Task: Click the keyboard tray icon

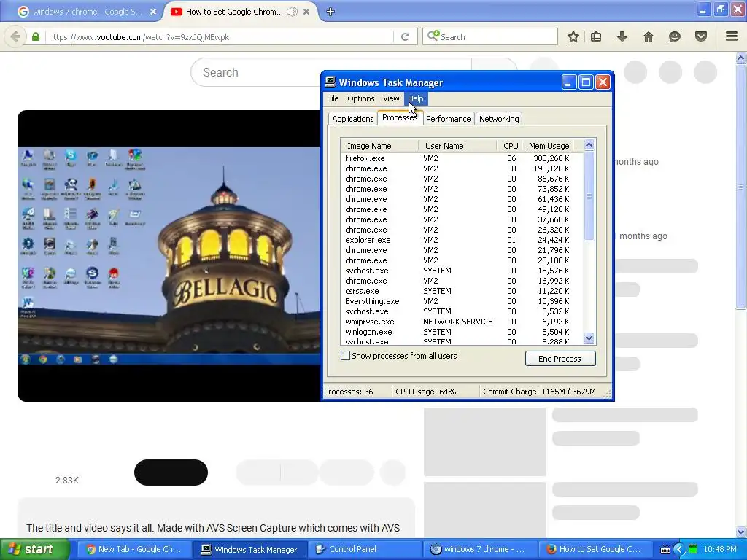Action: click(x=665, y=550)
